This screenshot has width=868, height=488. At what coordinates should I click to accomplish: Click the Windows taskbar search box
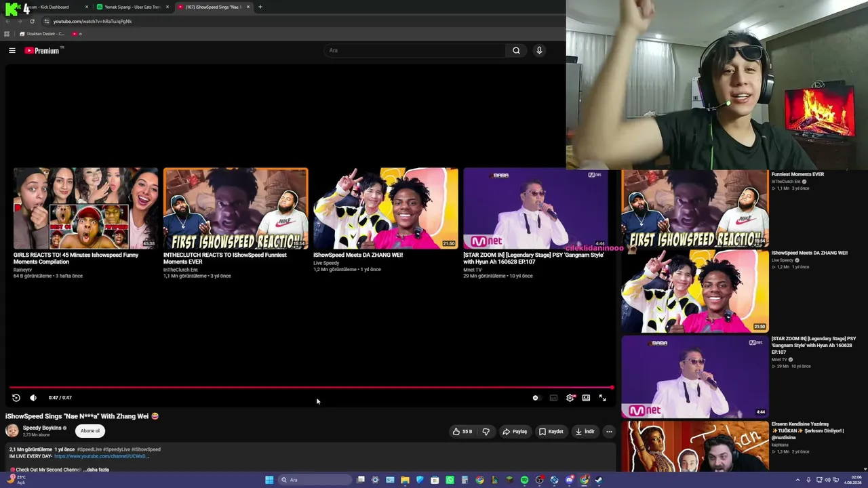[315, 480]
